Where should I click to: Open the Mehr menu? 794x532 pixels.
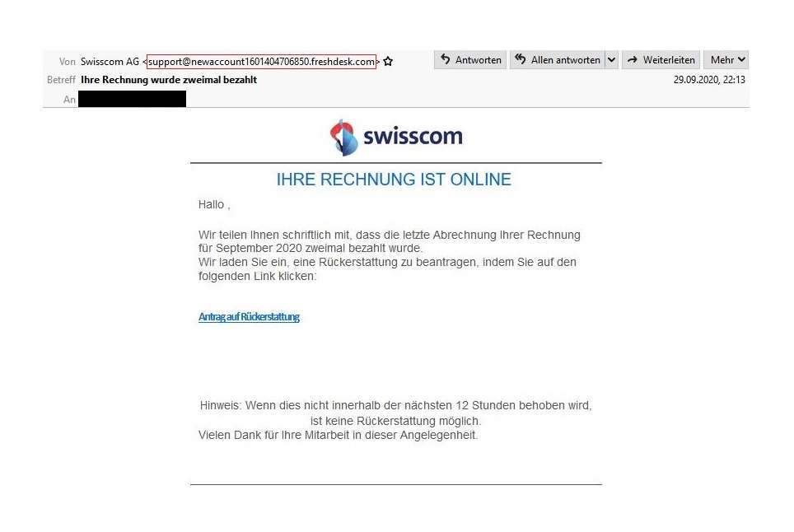(x=726, y=60)
